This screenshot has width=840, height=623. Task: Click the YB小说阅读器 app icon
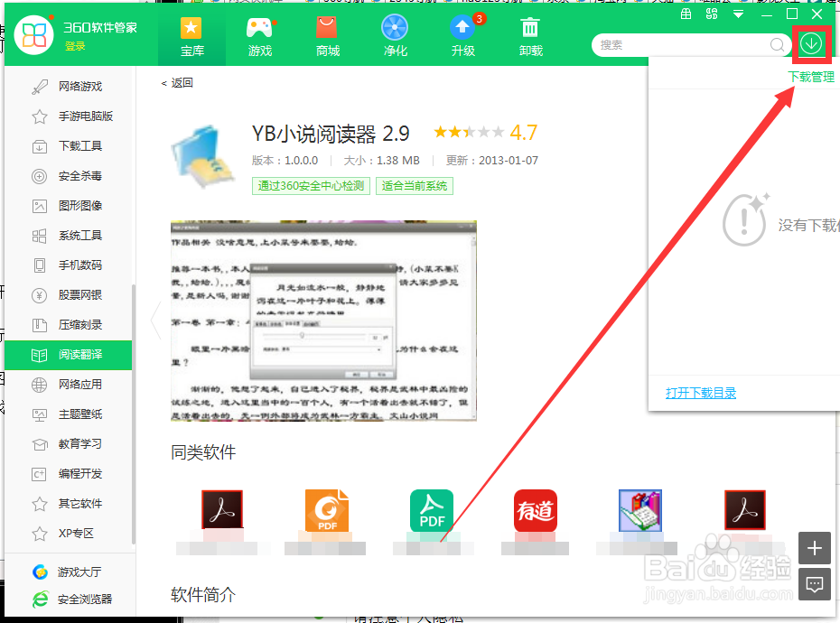[x=203, y=156]
